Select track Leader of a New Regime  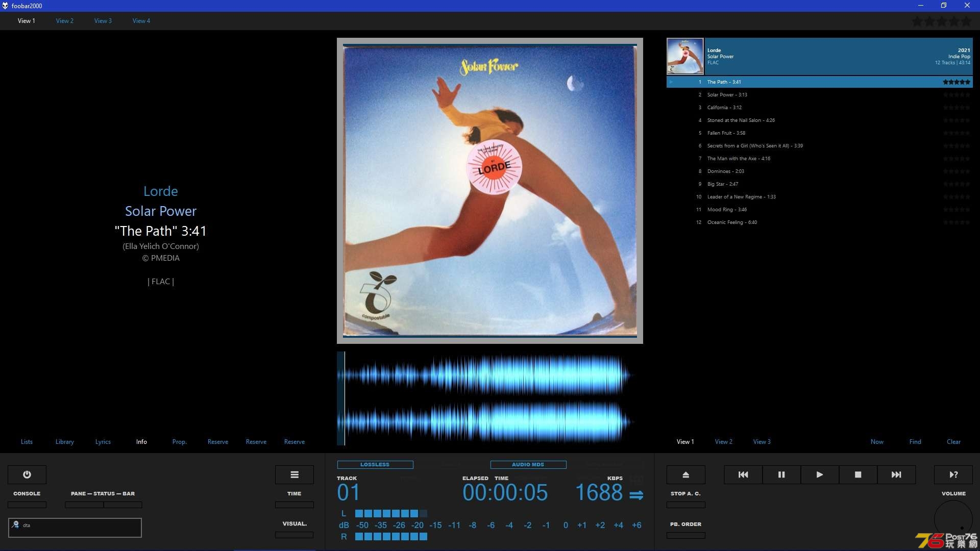coord(820,197)
